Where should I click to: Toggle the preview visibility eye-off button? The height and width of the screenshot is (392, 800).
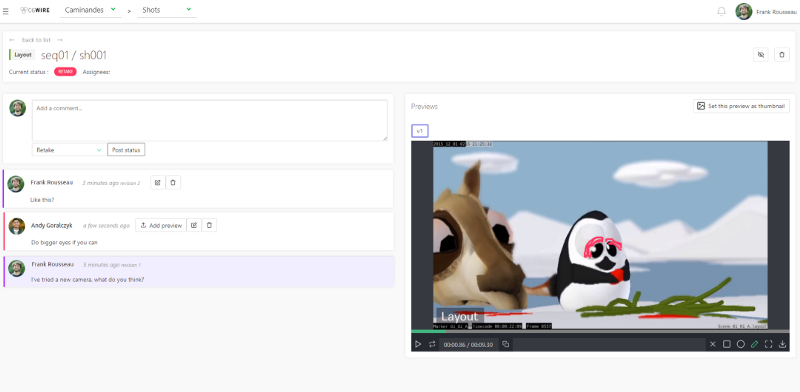click(761, 55)
